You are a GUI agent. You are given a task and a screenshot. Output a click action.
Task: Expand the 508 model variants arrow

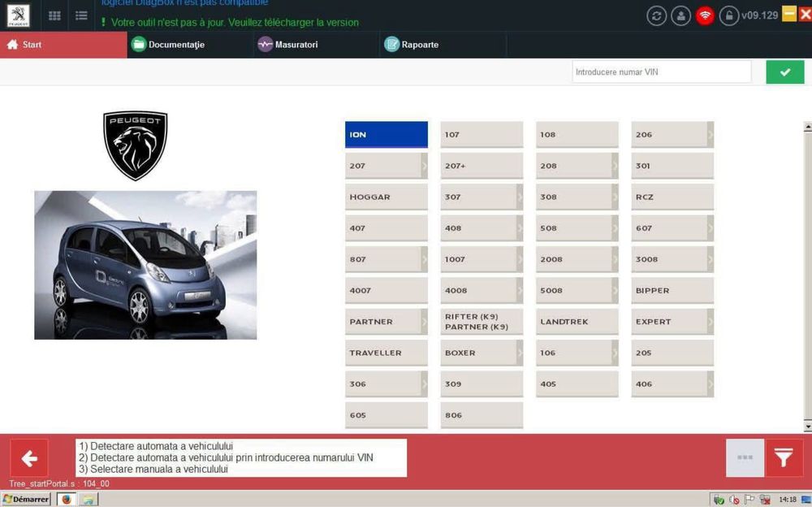[615, 228]
